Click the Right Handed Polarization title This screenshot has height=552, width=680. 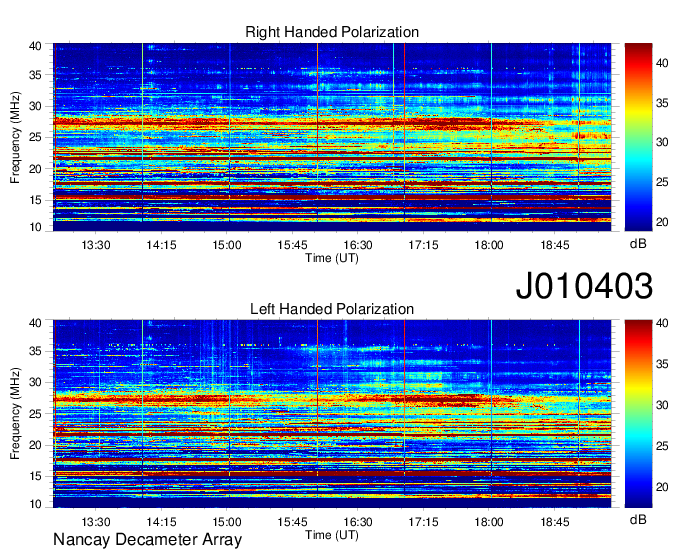(332, 32)
